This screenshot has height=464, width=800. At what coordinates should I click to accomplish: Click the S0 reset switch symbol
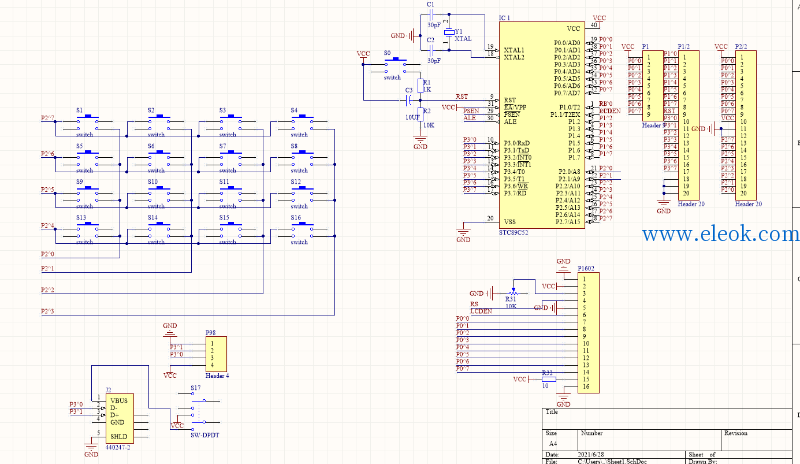395,64
